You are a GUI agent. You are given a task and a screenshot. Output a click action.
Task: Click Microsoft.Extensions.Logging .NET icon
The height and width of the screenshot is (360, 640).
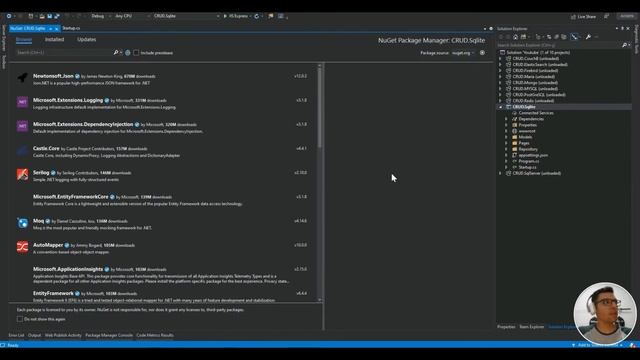click(22, 102)
